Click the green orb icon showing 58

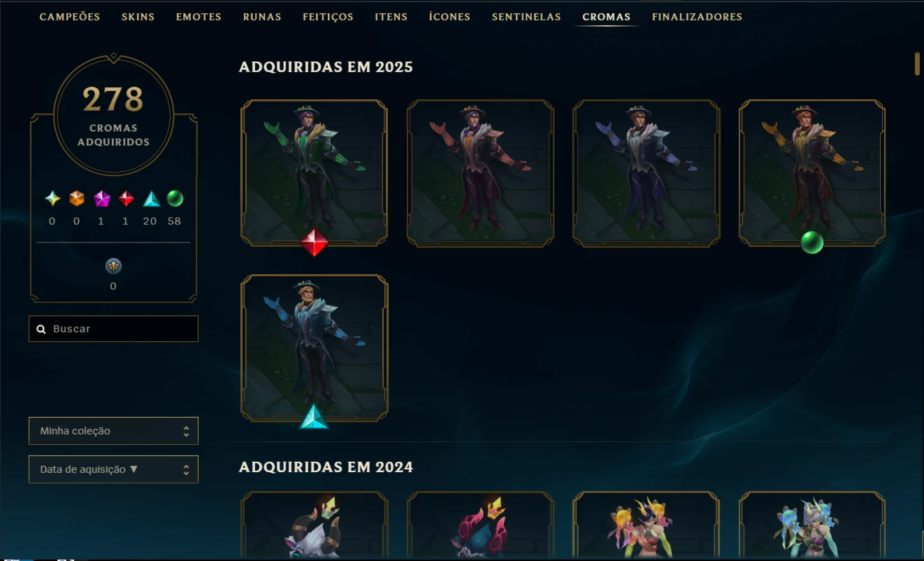(175, 199)
